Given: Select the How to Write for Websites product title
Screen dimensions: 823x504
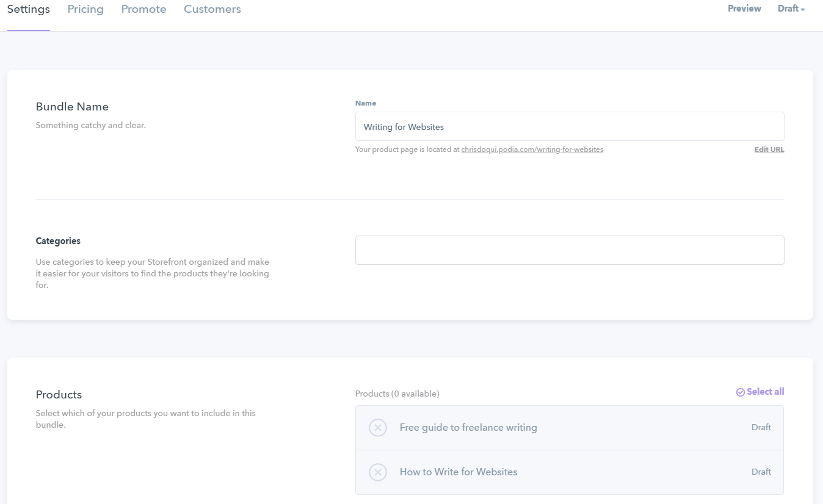Looking at the screenshot, I should pos(458,472).
